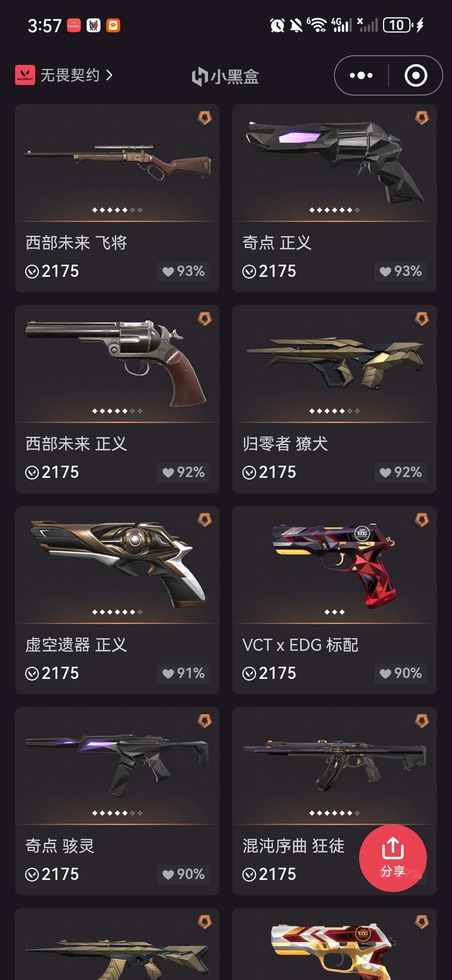The image size is (452, 980).
Task: Tap orange tier badge on 西部未来 飞将 card
Action: [x=205, y=118]
